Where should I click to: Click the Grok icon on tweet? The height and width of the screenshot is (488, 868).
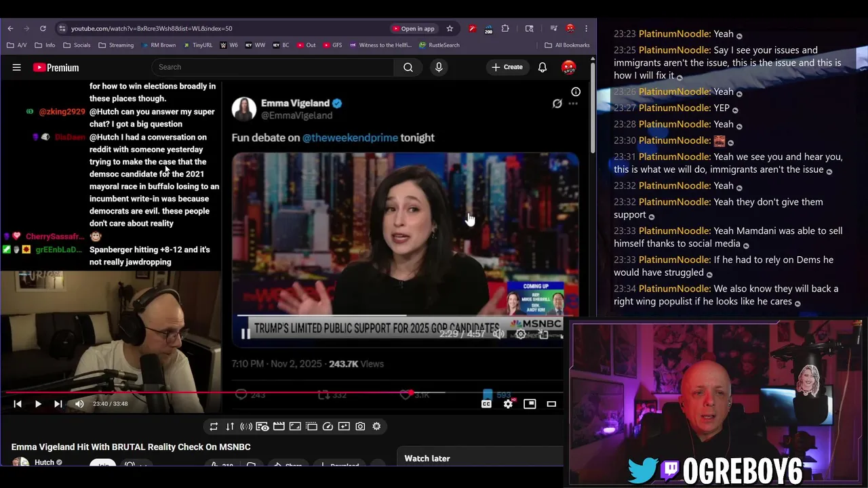[557, 104]
